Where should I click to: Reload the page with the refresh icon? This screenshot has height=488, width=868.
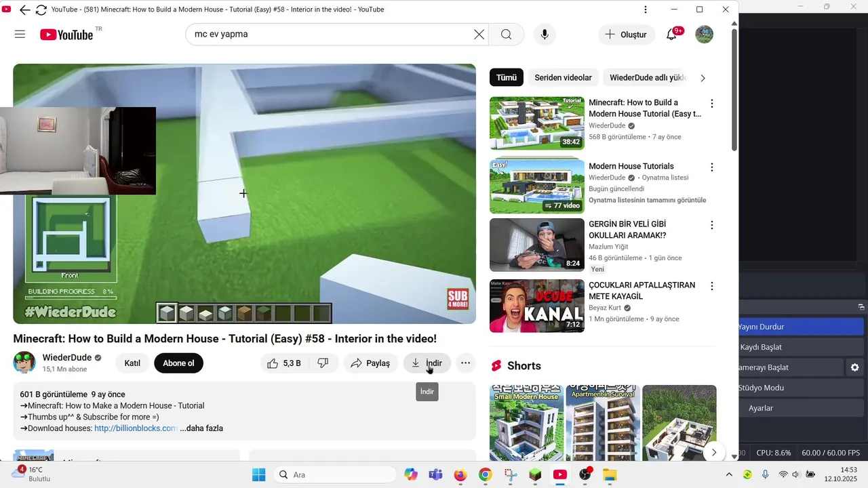41,9
